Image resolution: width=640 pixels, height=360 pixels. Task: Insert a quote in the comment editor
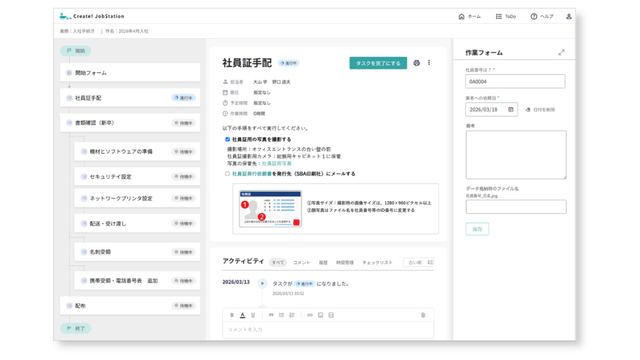(271, 315)
